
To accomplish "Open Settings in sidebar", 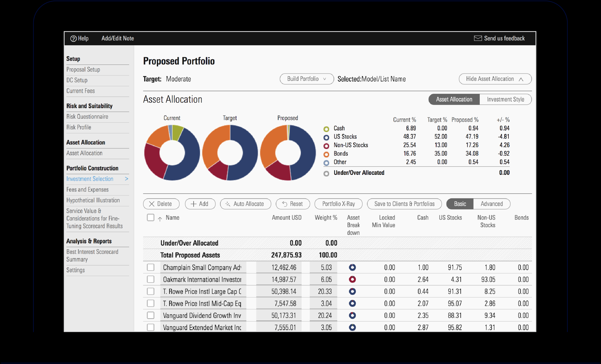I will 75,270.
